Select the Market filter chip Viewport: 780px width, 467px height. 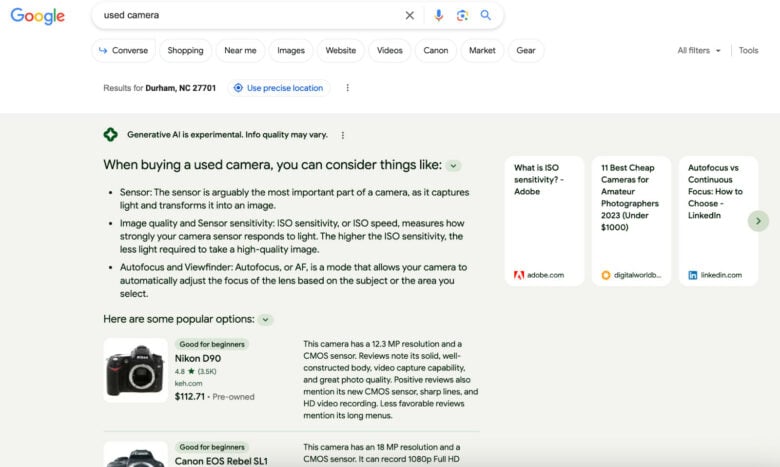(x=482, y=50)
